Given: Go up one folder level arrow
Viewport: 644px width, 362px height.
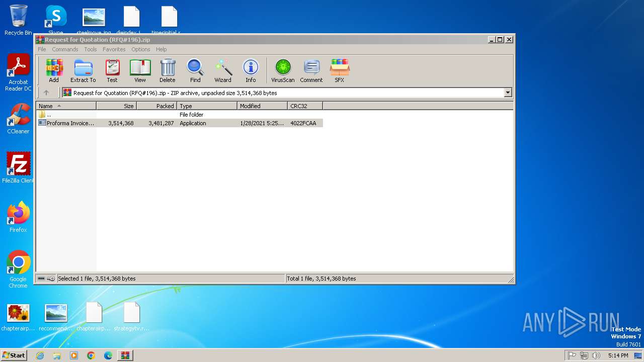Looking at the screenshot, I should [x=46, y=93].
